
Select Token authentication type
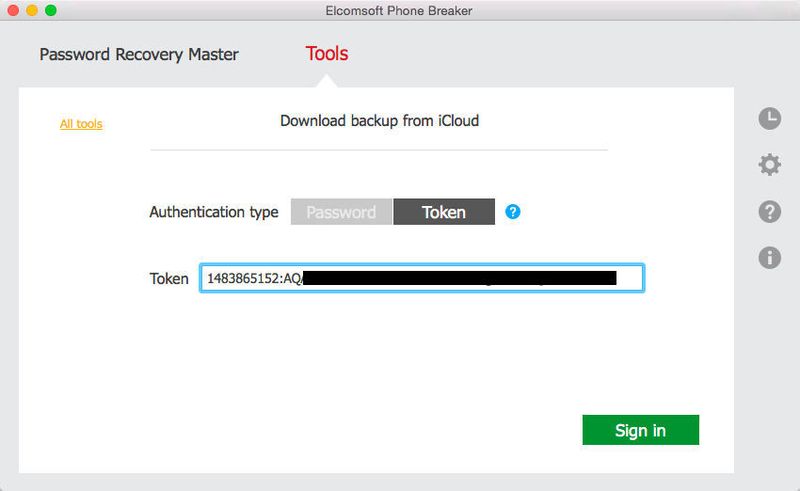[444, 212]
